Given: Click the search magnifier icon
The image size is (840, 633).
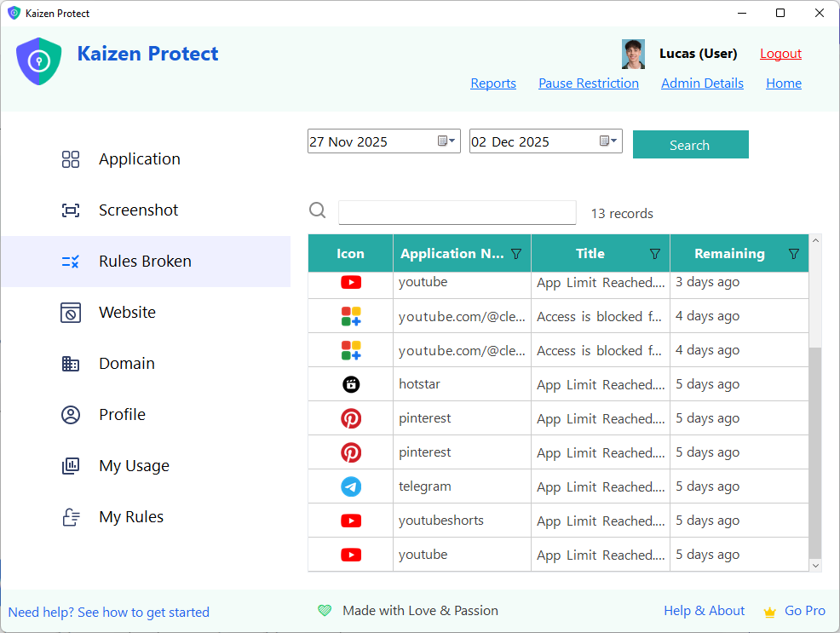Looking at the screenshot, I should pos(318,211).
